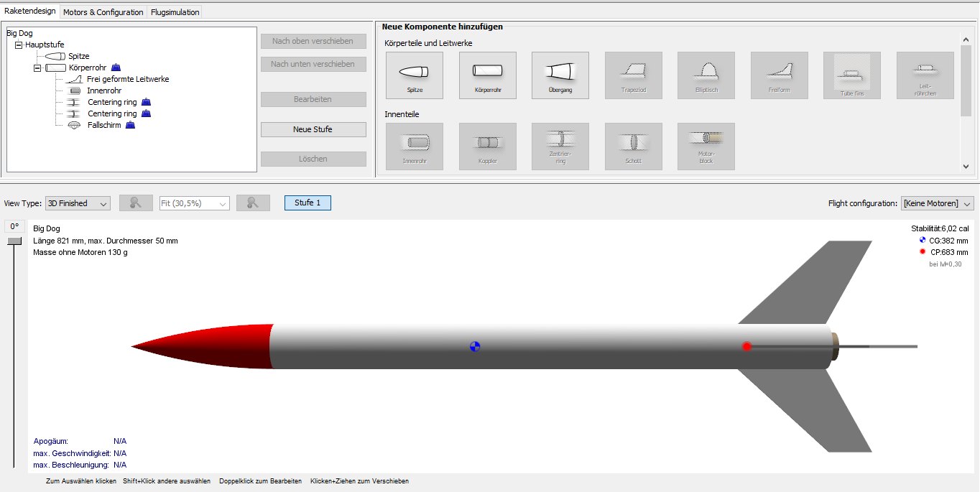The height and width of the screenshot is (492, 980).
Task: Click the Trapezoid fin set icon
Action: (633, 75)
